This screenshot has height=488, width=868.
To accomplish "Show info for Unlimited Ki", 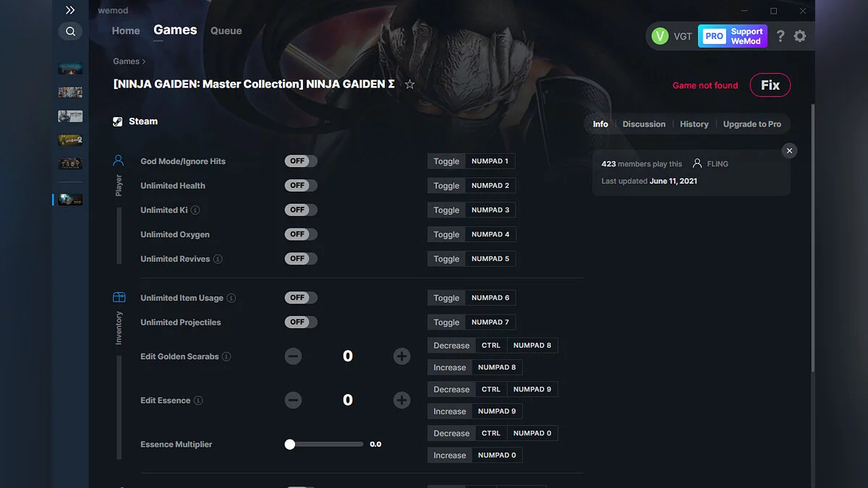I will click(x=195, y=210).
